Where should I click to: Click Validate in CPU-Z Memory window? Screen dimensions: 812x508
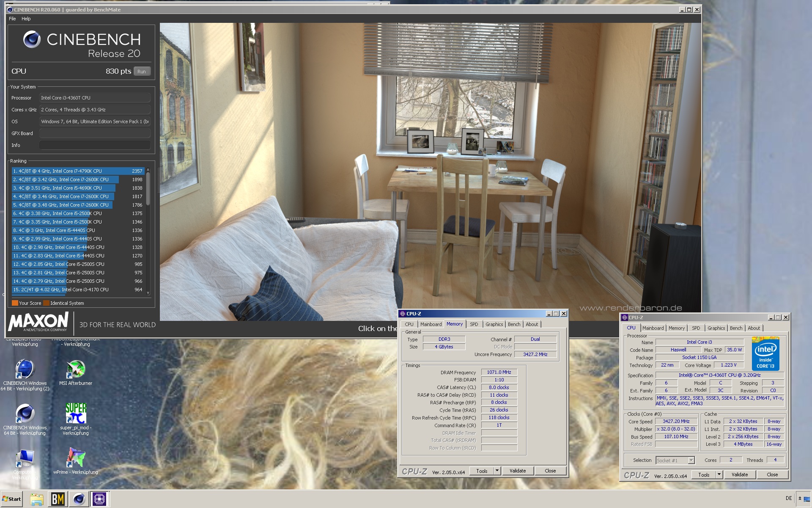518,471
